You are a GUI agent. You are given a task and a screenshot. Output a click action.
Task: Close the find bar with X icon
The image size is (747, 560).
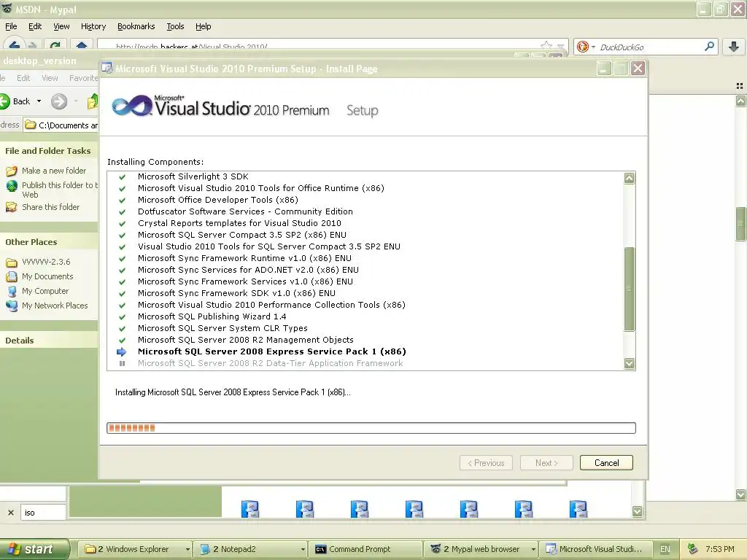click(10, 513)
